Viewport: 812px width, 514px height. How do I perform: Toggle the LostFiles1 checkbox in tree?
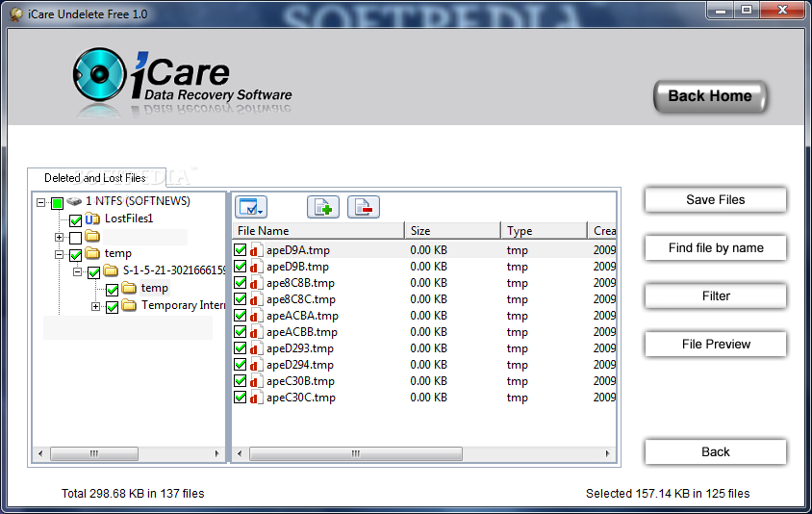click(x=76, y=220)
